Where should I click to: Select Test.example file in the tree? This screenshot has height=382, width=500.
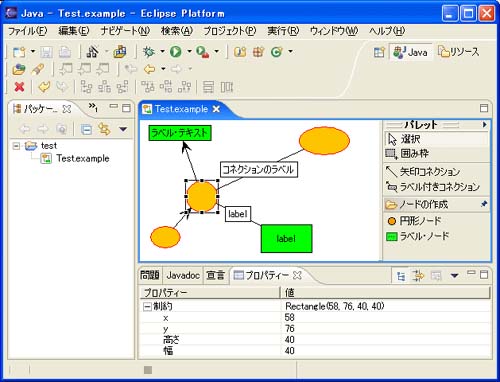pyautogui.click(x=82, y=158)
